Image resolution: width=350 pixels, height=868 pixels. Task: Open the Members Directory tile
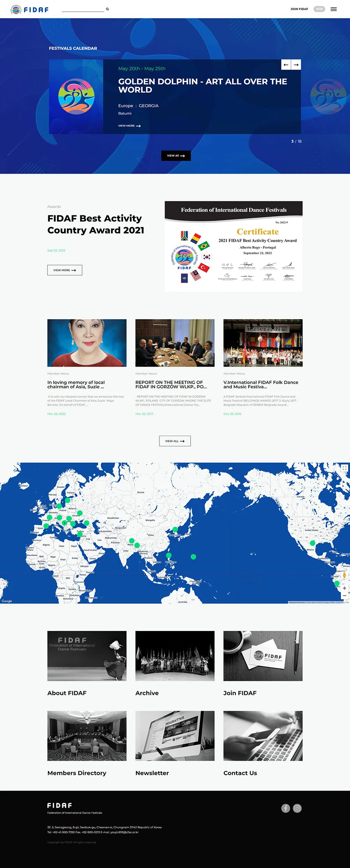tap(87, 735)
